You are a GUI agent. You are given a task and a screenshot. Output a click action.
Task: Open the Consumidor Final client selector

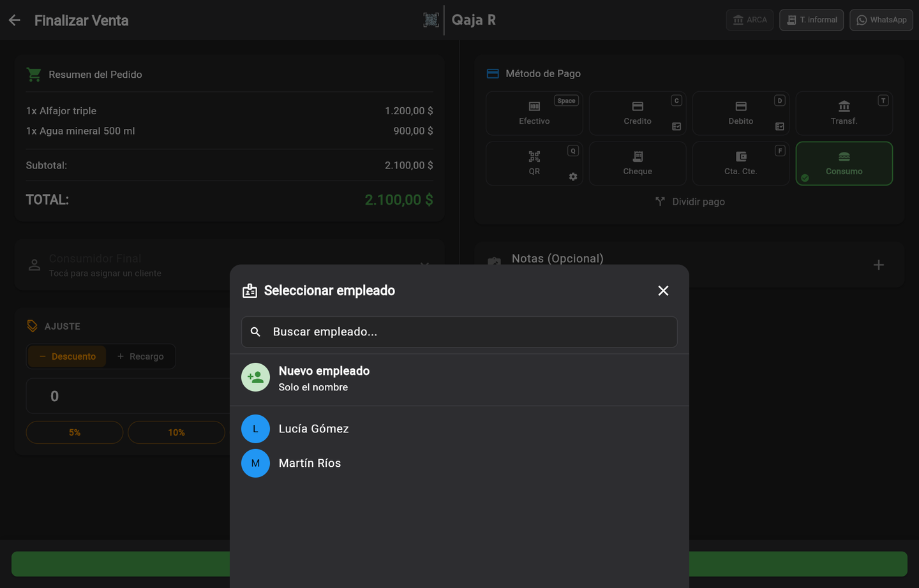click(x=230, y=265)
